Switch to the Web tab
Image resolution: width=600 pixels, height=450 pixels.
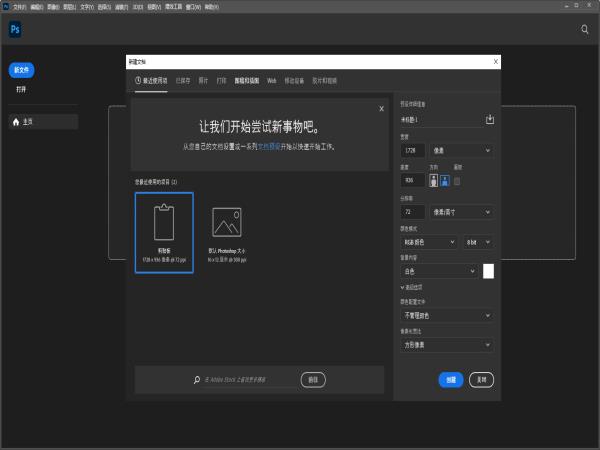[x=271, y=81]
